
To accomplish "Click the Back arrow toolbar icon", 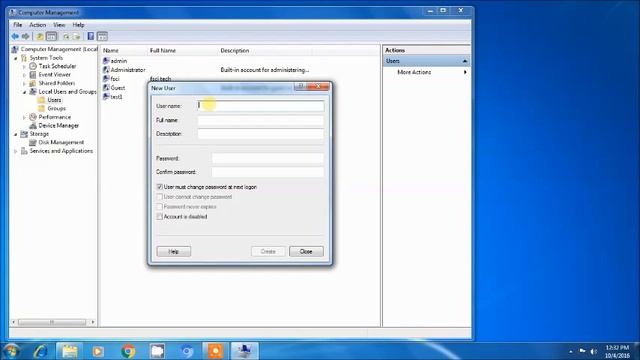I will click(15, 36).
